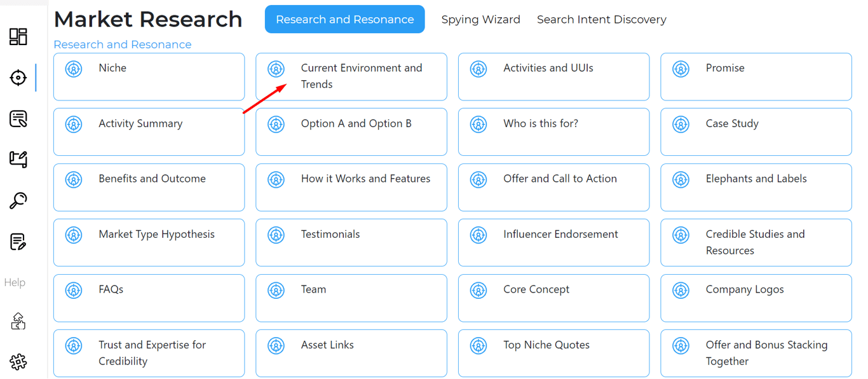This screenshot has width=868, height=379.
Task: Click the Promise card icon
Action: pyautogui.click(x=681, y=69)
